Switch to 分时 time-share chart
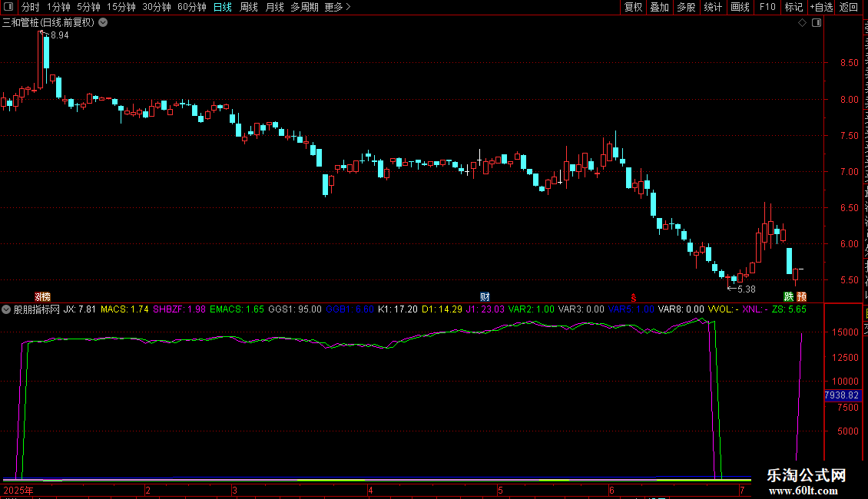 click(31, 7)
